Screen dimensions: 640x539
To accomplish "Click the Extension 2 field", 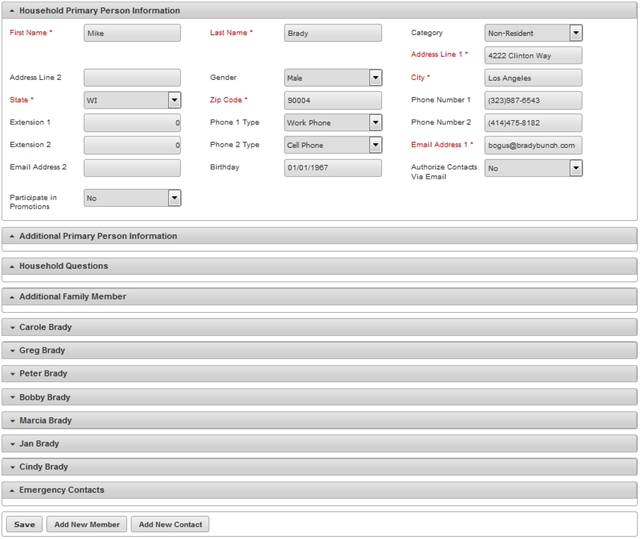I will tap(132, 145).
